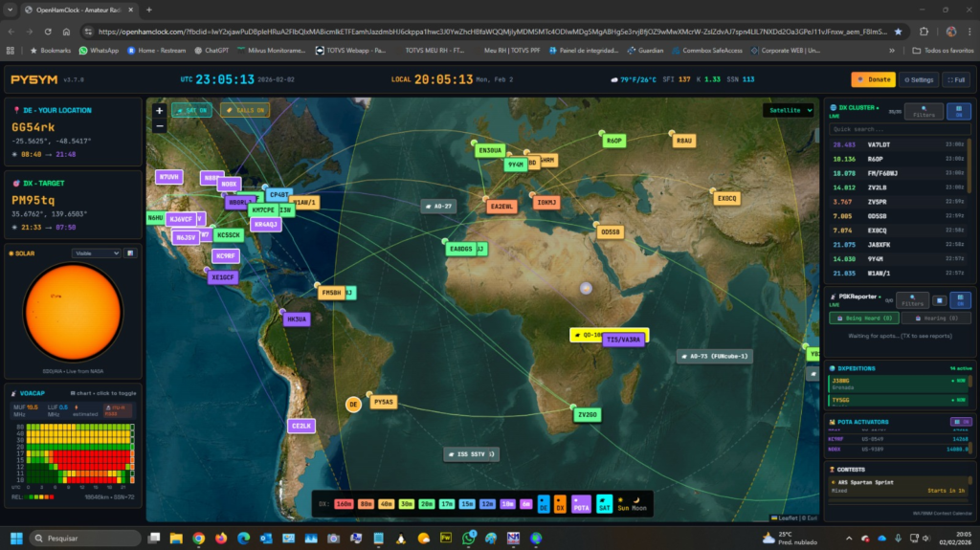
Task: Open the solar image options icon
Action: (130, 253)
